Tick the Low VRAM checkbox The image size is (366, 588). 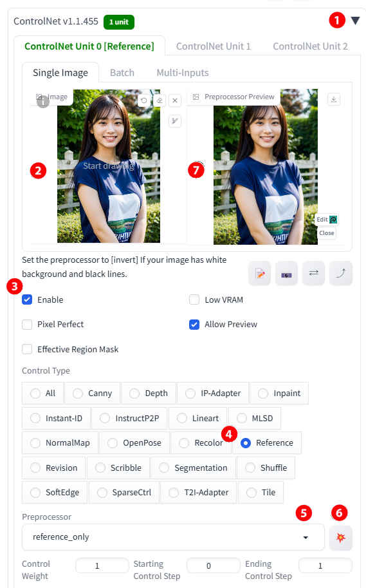coord(194,299)
